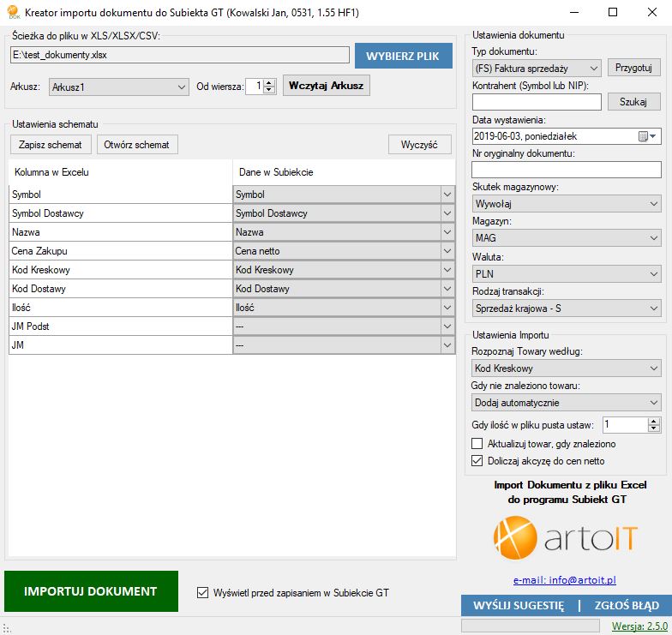Image resolution: width=672 pixels, height=635 pixels.
Task: Click the app icon in title bar
Action: tap(12, 13)
